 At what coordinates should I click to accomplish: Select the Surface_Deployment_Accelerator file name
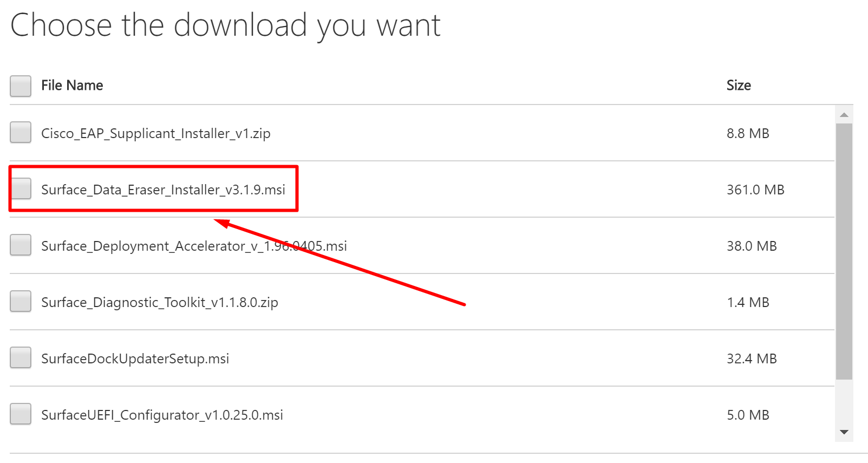coord(194,246)
